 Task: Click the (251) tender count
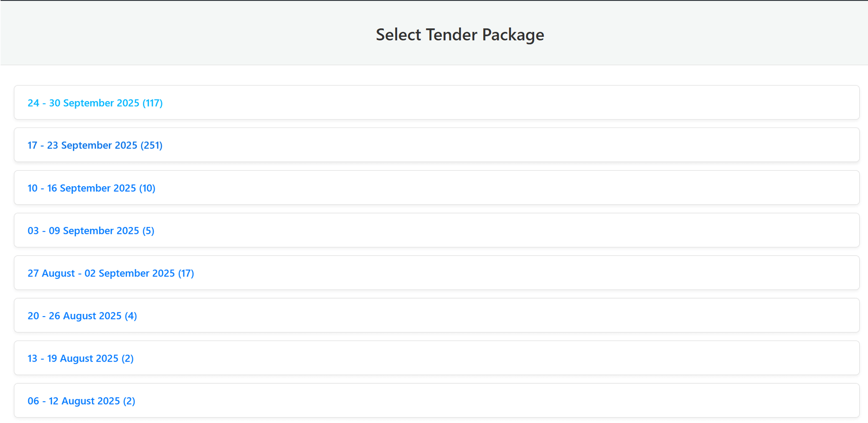[x=151, y=145]
